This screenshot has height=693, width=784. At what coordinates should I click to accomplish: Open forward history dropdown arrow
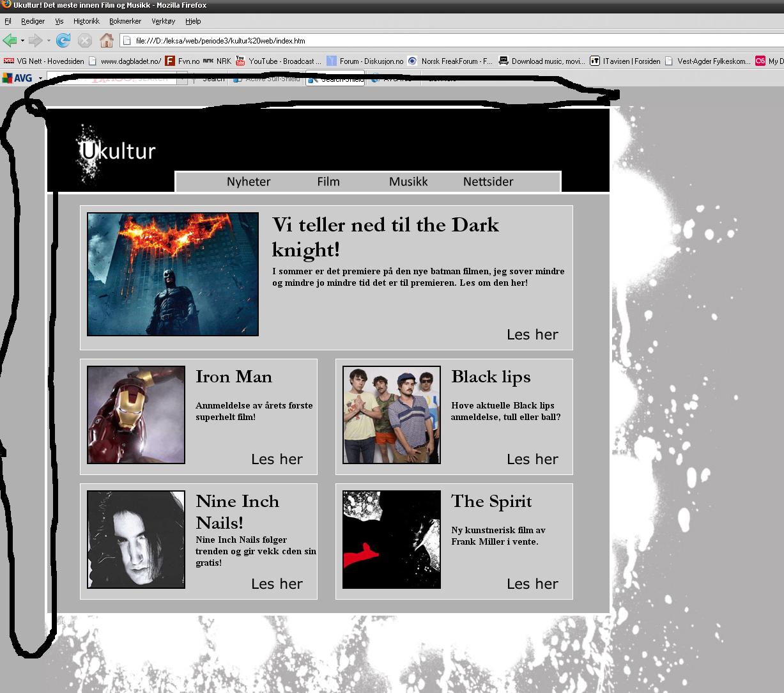click(x=49, y=41)
